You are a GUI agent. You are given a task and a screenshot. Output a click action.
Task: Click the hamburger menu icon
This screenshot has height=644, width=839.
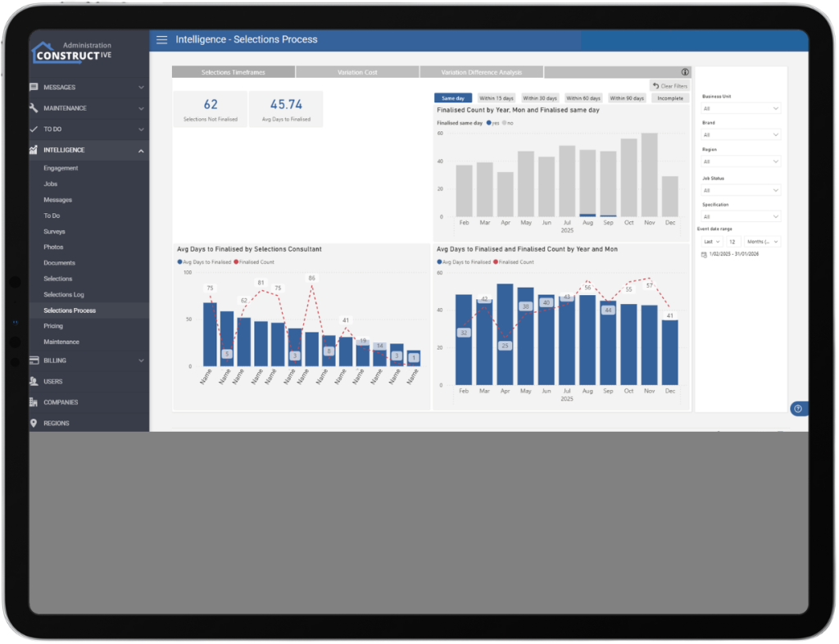click(161, 40)
